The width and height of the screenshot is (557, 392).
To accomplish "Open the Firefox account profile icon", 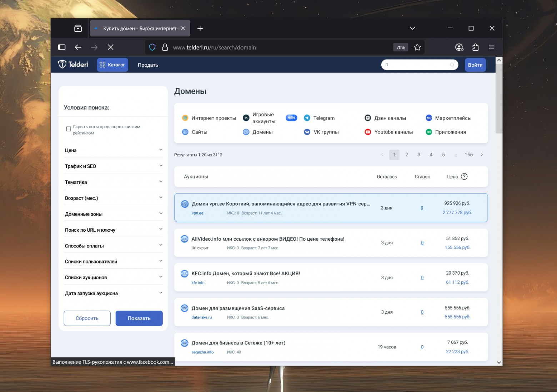I will (459, 47).
